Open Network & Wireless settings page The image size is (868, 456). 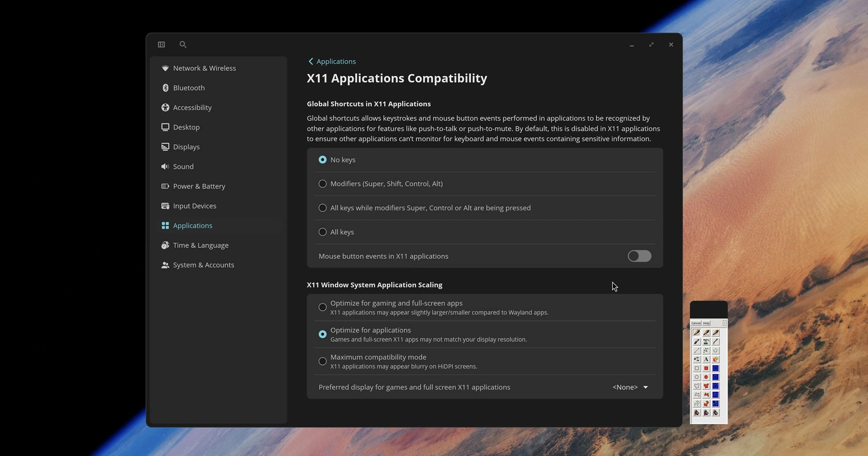[x=218, y=68]
